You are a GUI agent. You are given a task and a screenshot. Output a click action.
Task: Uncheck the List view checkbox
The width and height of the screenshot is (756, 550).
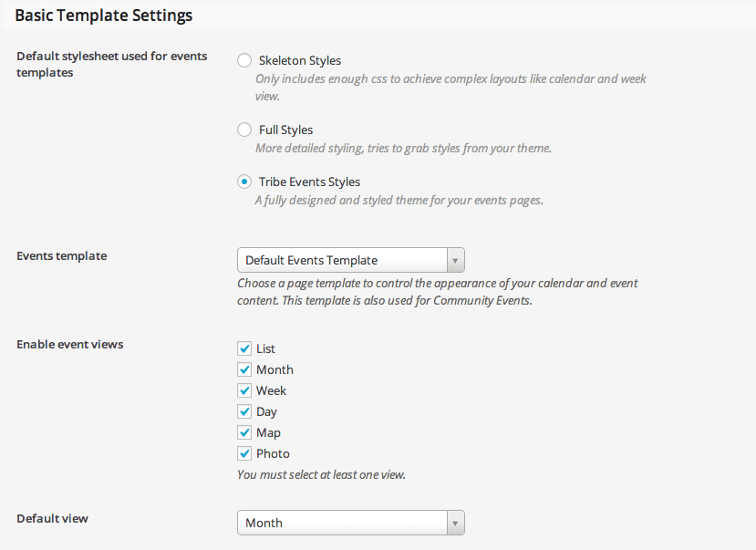coord(244,348)
